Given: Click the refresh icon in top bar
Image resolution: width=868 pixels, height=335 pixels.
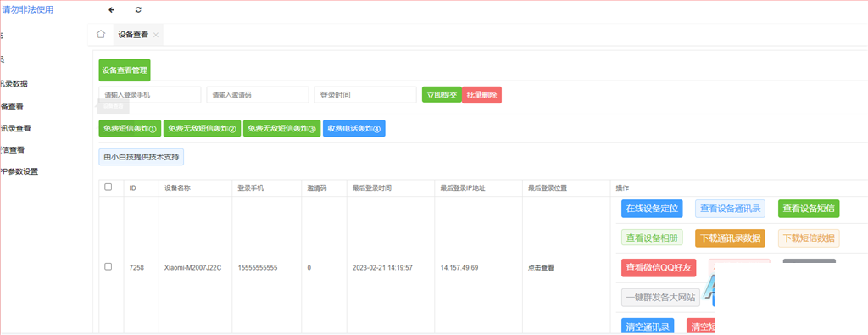Looking at the screenshot, I should [x=138, y=10].
